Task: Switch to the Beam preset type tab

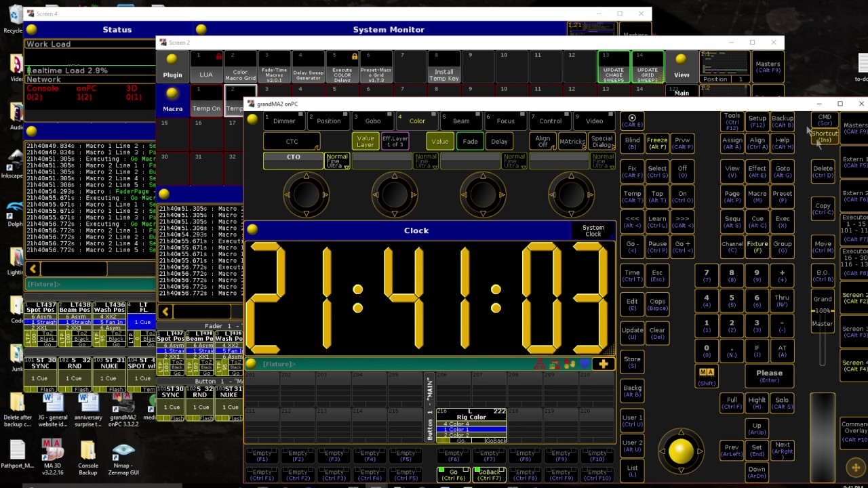Action: tap(461, 121)
